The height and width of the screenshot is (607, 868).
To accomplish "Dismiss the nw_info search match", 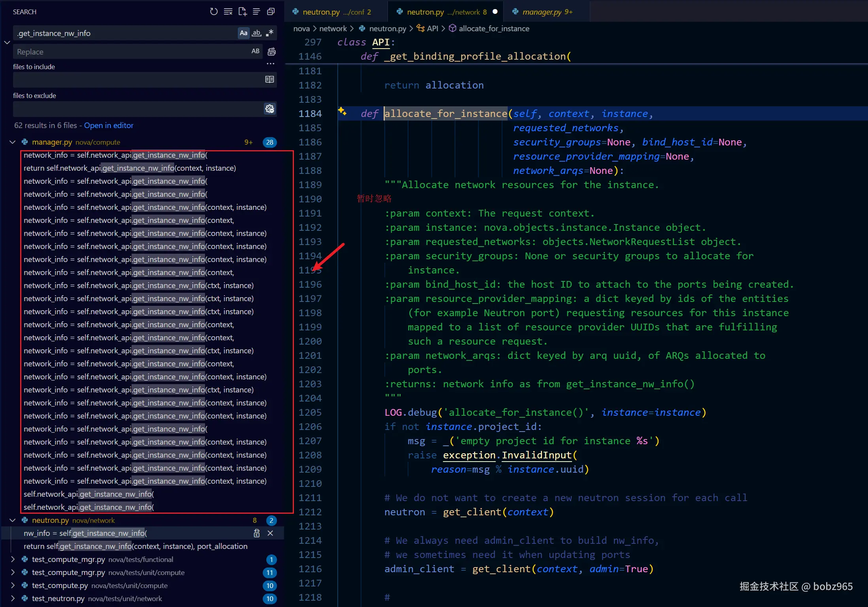I will [x=270, y=533].
